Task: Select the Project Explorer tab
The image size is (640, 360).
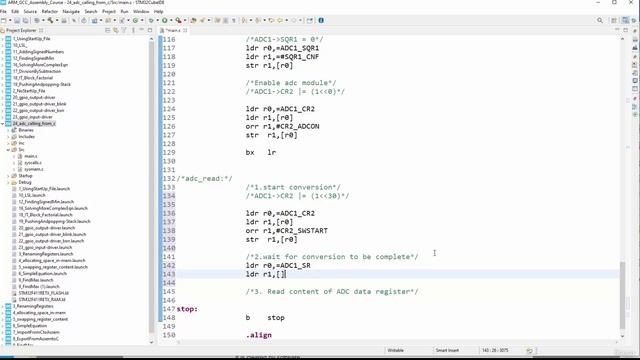Action: click(x=21, y=30)
